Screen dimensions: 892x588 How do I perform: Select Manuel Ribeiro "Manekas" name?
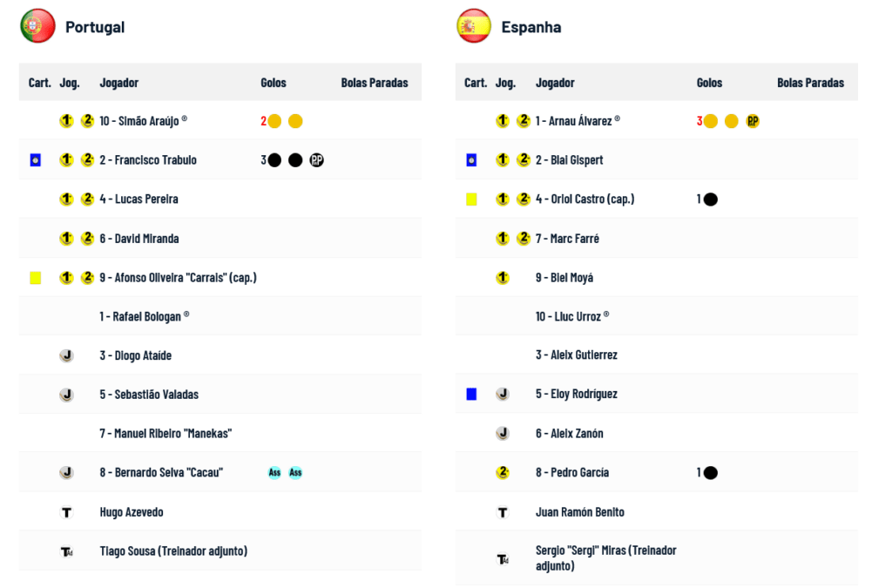pyautogui.click(x=166, y=434)
